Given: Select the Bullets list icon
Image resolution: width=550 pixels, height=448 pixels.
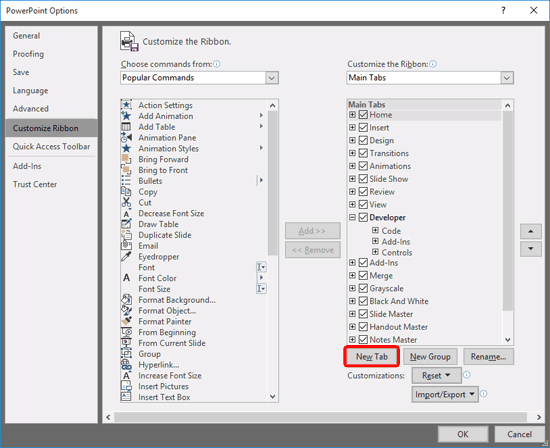Looking at the screenshot, I should (126, 181).
